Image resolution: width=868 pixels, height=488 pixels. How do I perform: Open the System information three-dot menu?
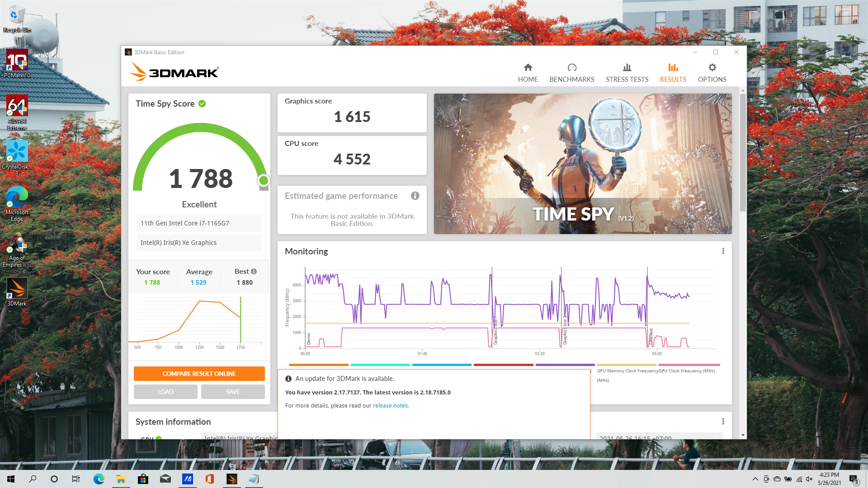click(x=723, y=422)
